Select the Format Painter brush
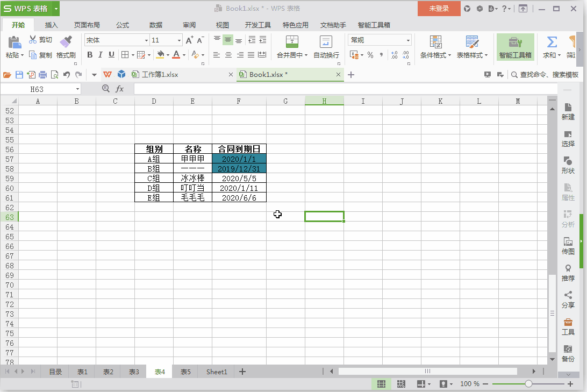Screen dimensions: 587x392 pyautogui.click(x=66, y=42)
